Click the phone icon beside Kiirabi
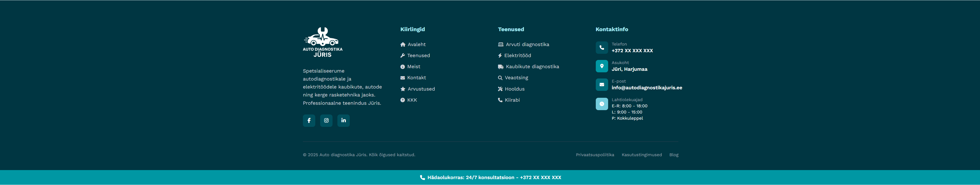The width and height of the screenshot is (980, 185). pyautogui.click(x=500, y=100)
